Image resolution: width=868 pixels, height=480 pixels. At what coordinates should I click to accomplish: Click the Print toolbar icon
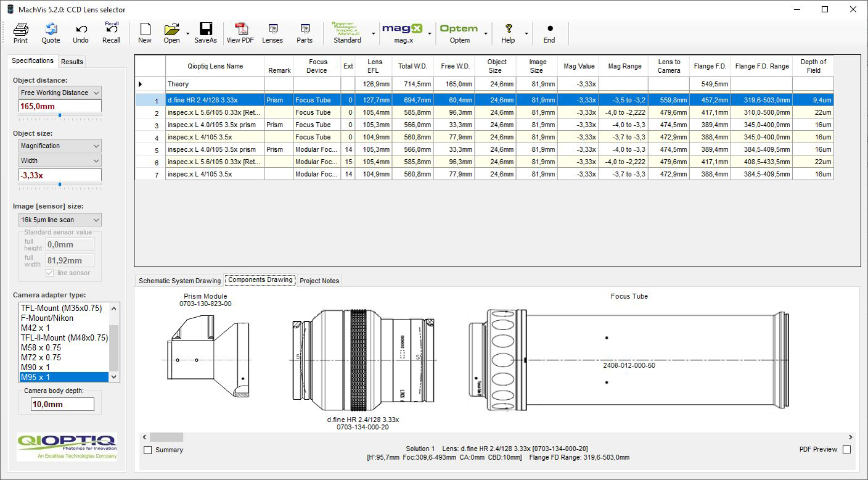[x=20, y=33]
